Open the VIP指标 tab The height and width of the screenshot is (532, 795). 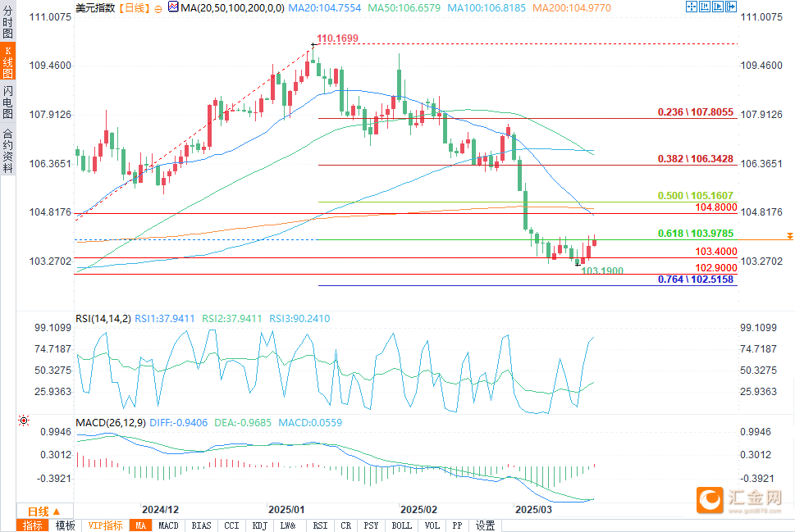click(105, 525)
